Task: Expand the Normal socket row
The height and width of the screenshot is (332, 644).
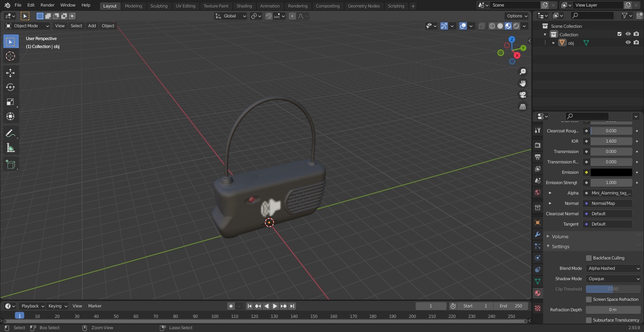Action: click(x=550, y=203)
